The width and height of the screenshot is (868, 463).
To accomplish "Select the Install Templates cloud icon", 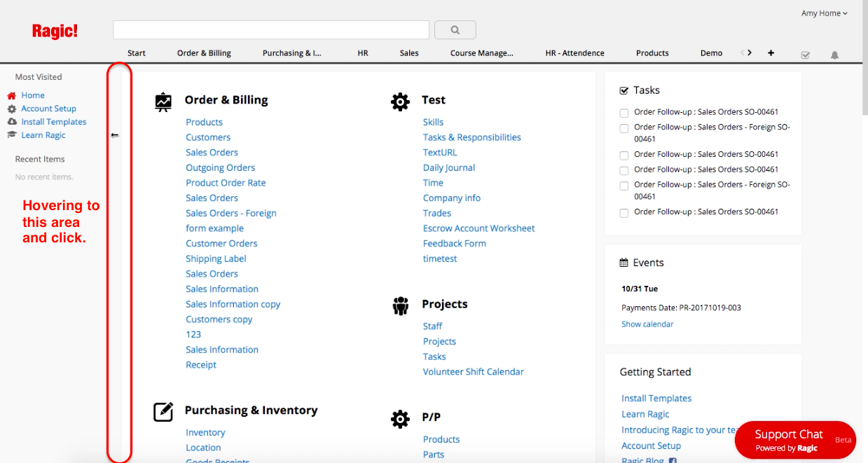I will (13, 121).
